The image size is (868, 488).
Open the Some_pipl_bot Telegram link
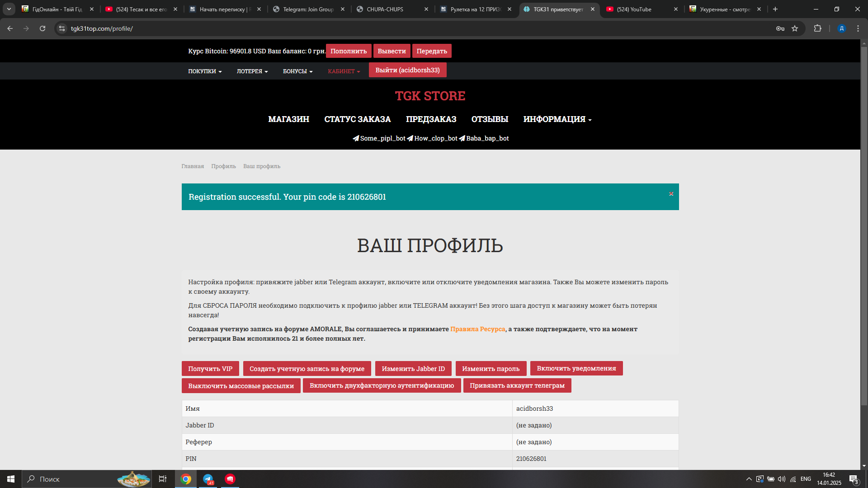tap(379, 138)
